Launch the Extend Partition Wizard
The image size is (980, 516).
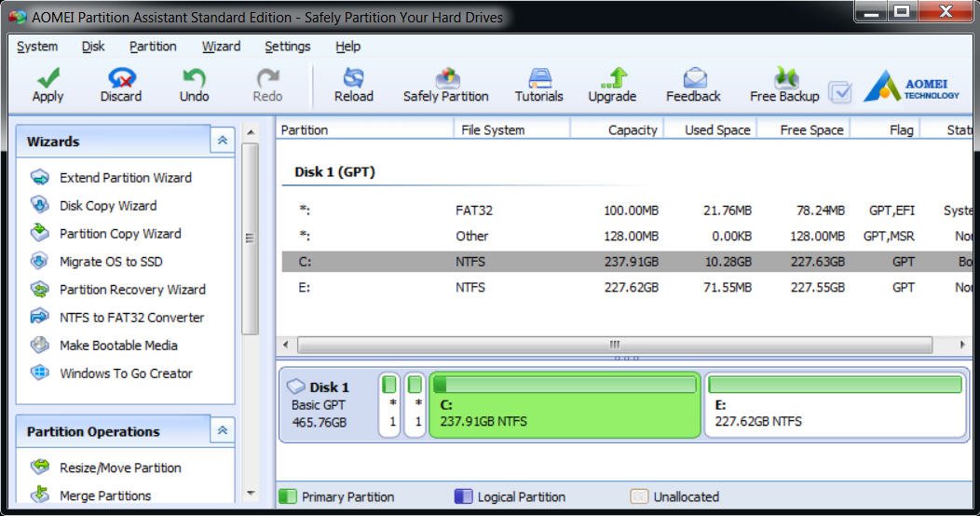coord(111,177)
